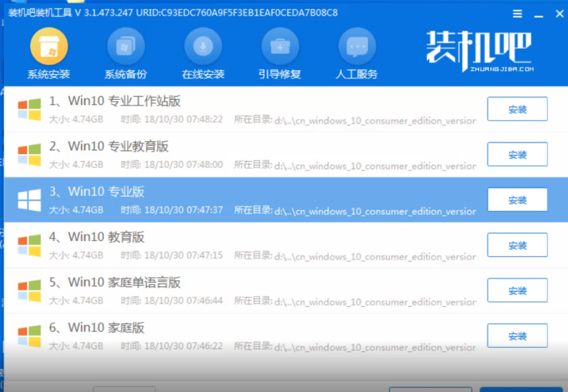The width and height of the screenshot is (568, 392).
Task: Click 安装 for Win10 专业教育版
Action: [x=517, y=154]
